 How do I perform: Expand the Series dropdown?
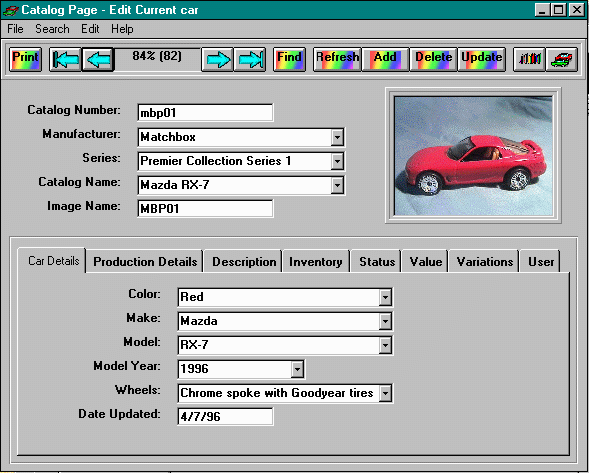(337, 162)
